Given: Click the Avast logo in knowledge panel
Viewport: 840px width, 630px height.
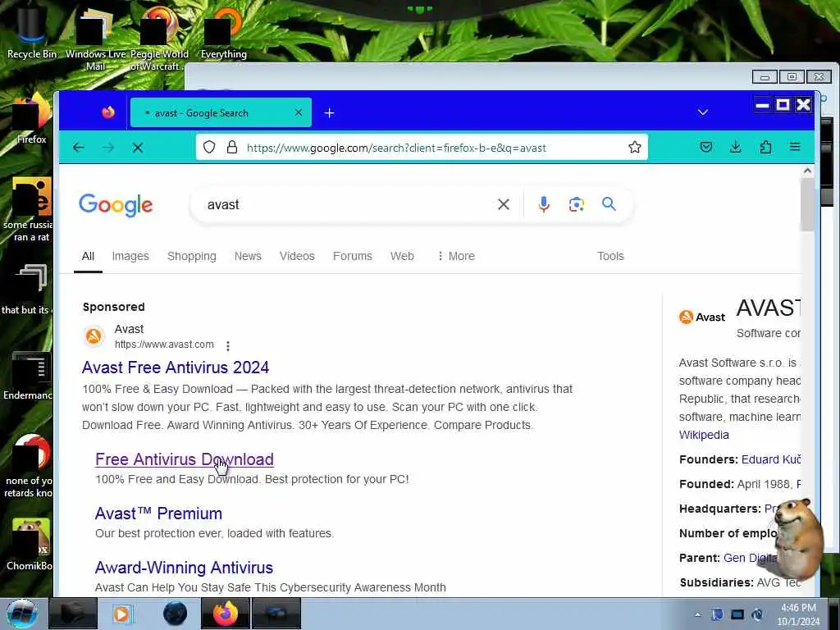Looking at the screenshot, I should click(702, 317).
